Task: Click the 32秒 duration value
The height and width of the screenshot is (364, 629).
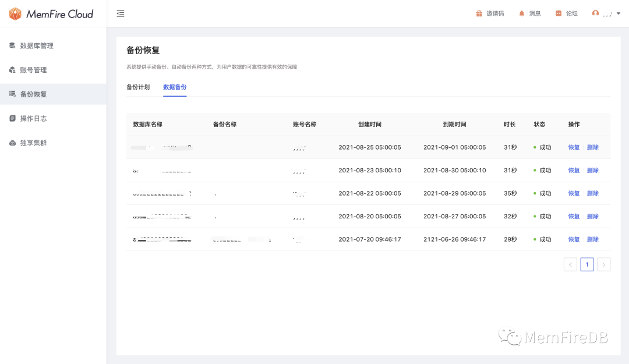Action: tap(510, 216)
